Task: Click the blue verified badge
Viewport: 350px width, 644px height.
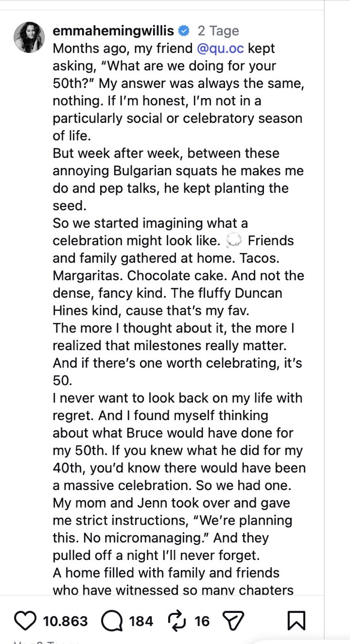Action: 184,31
